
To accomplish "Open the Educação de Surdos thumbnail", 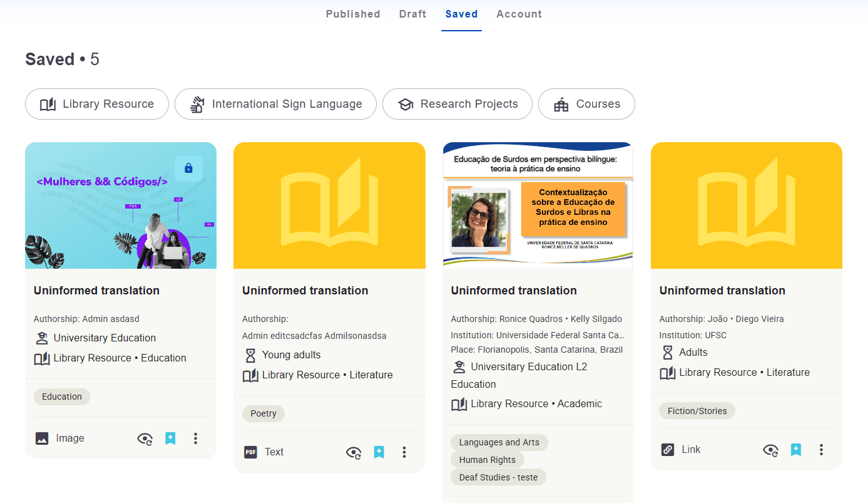I will [538, 205].
